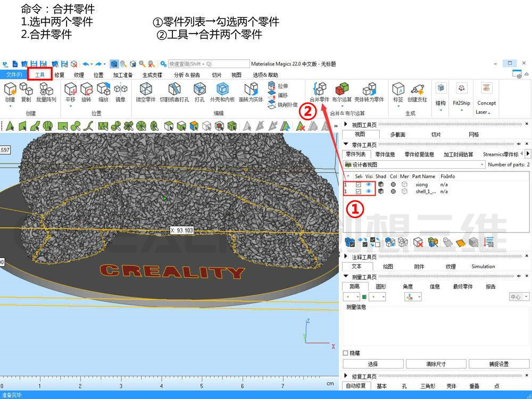
Task: Click the Fit2Ship icon
Action: tap(461, 88)
